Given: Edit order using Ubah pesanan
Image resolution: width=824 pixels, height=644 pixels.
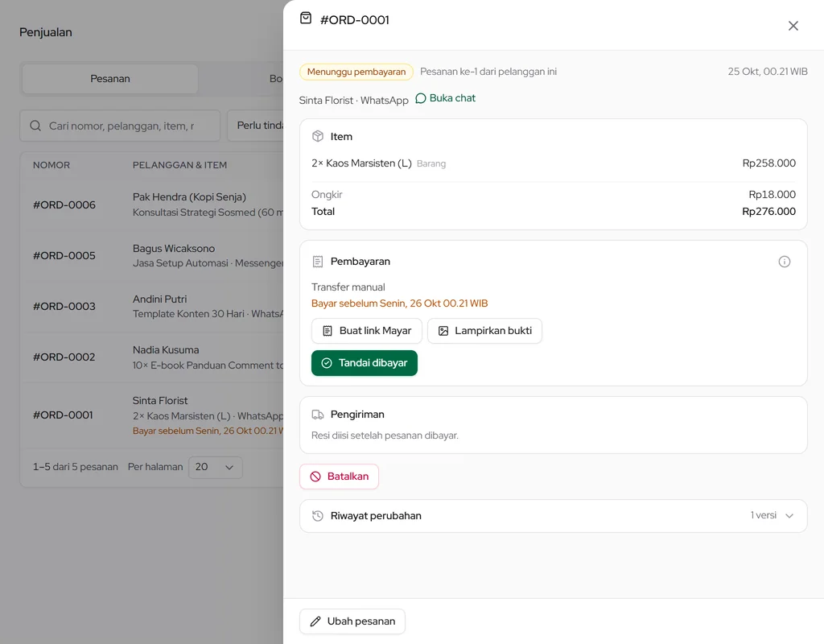Looking at the screenshot, I should point(352,621).
